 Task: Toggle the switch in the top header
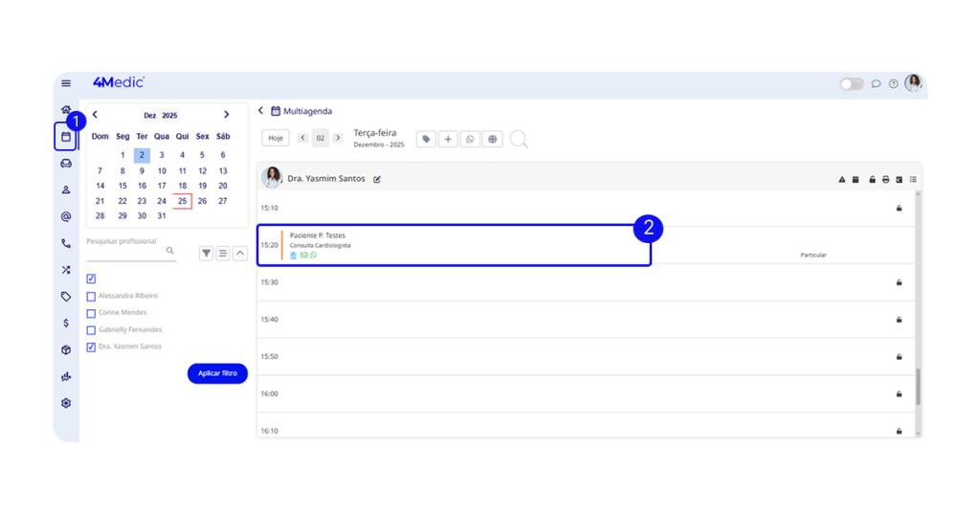click(x=851, y=84)
